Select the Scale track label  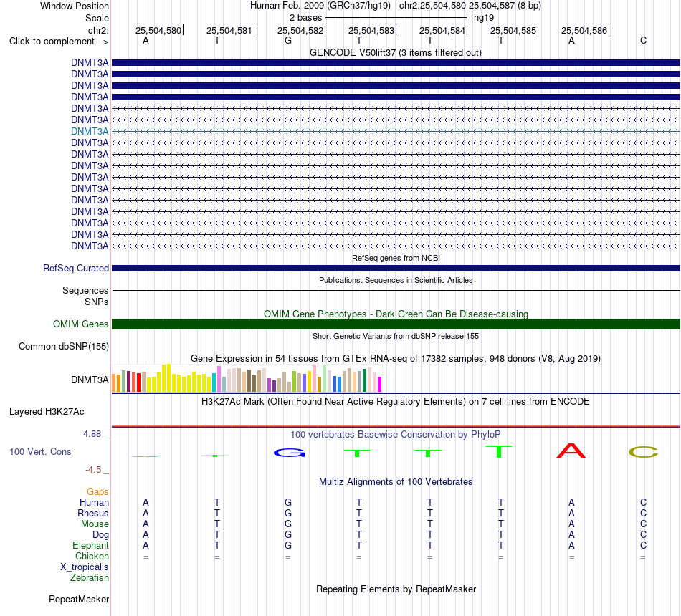97,18
